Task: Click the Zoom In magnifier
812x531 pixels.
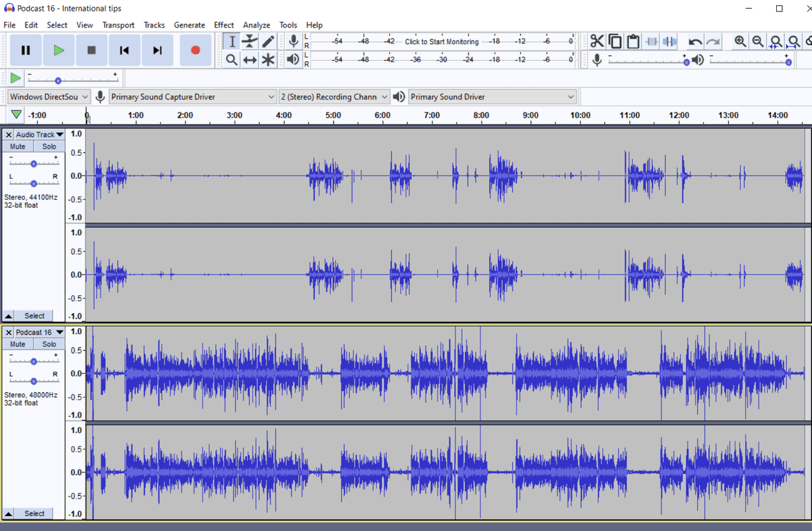Action: (x=740, y=41)
